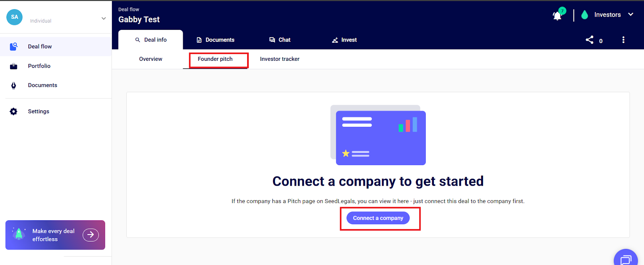Open the Chat tab
644x265 pixels.
[x=280, y=40]
